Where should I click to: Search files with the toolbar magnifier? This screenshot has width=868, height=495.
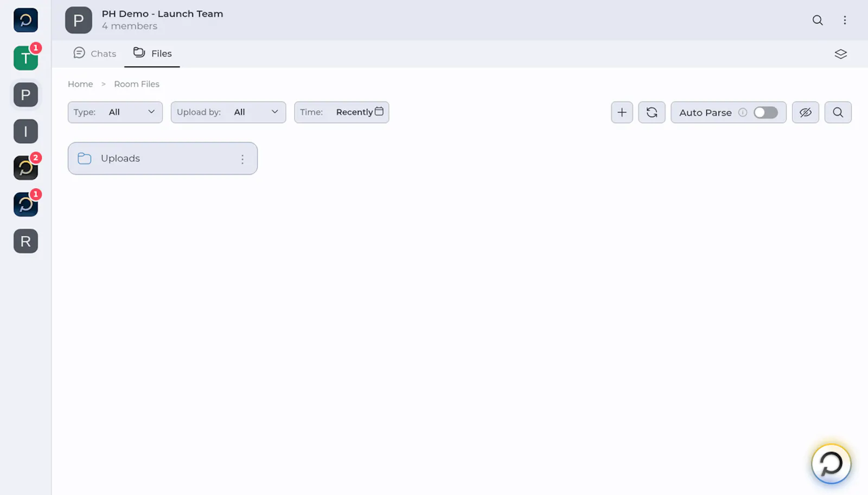click(838, 112)
